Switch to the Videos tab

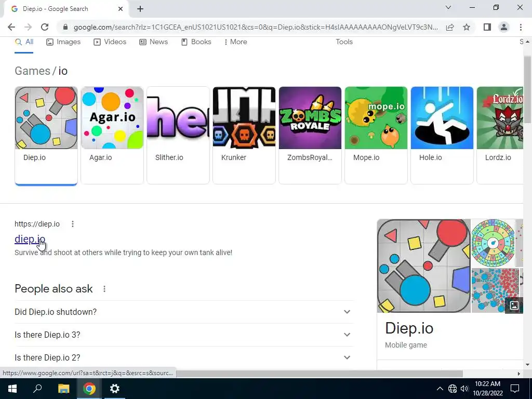pos(110,42)
